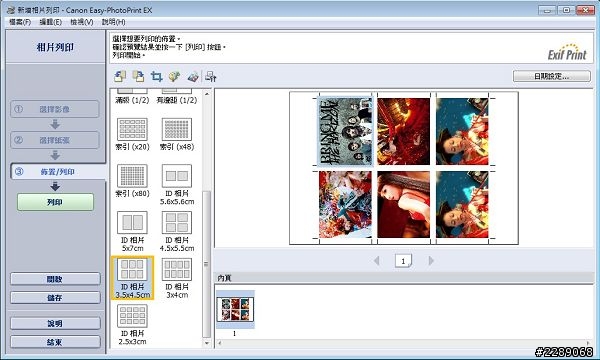Click the 開啟 button
Viewport: 600px width, 360px height.
pyautogui.click(x=55, y=279)
